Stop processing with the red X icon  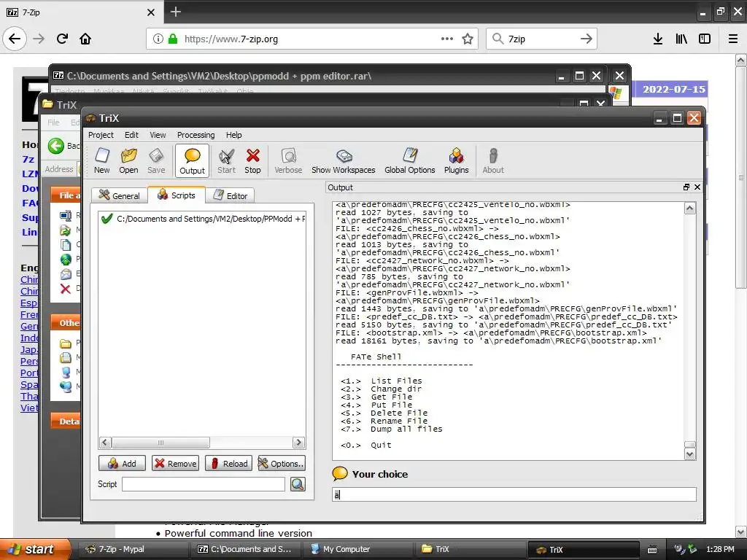252,161
